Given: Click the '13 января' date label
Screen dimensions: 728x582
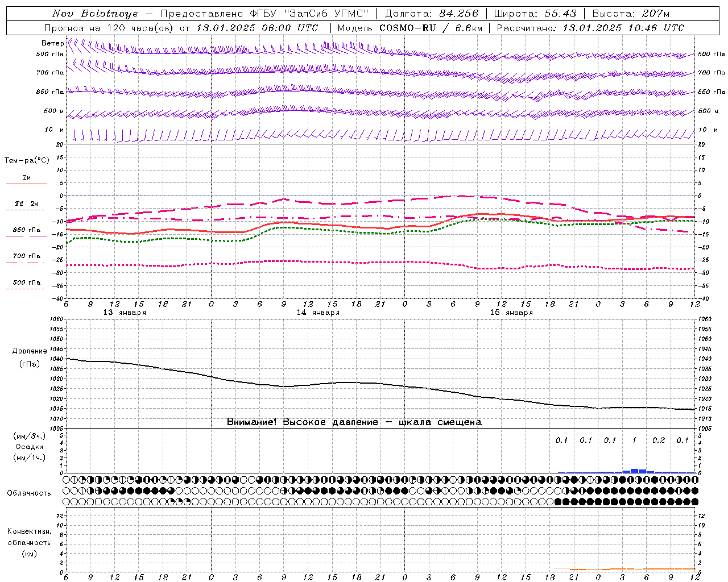Looking at the screenshot, I should (125, 313).
